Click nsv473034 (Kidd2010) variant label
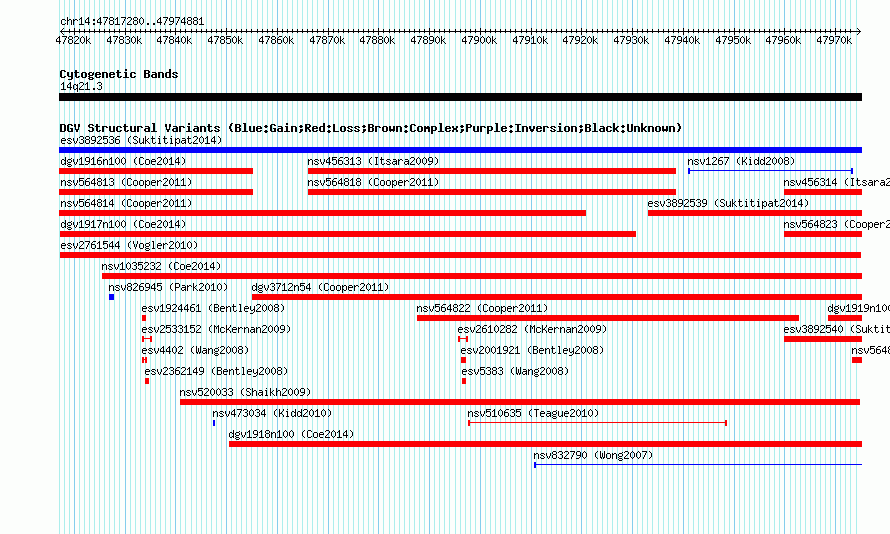 click(x=272, y=413)
